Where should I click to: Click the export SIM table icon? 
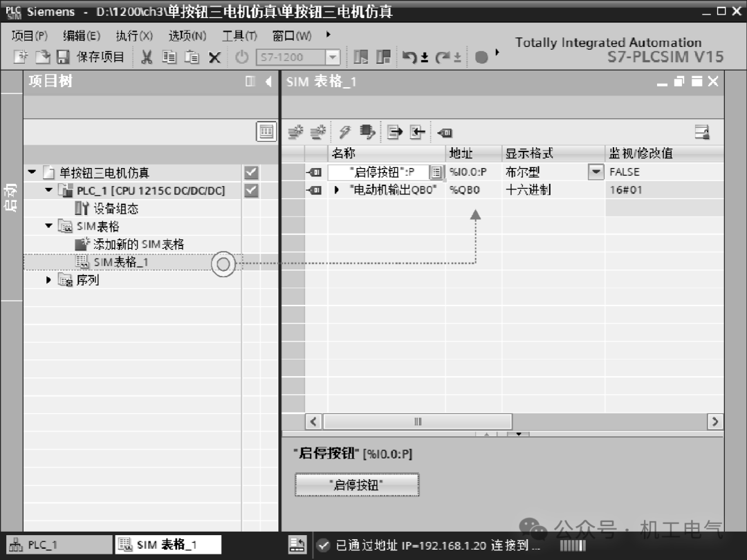[395, 132]
